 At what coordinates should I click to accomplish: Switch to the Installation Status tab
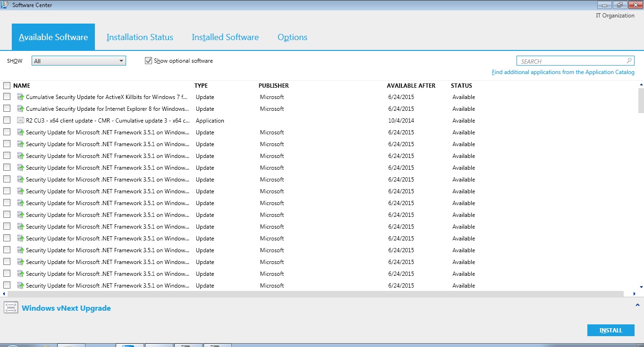pos(140,37)
